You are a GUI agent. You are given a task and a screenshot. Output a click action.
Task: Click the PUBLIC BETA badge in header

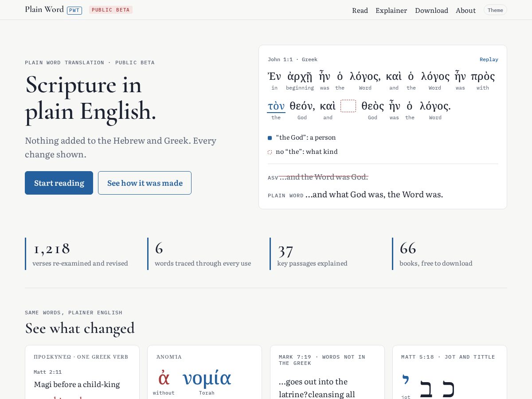click(111, 10)
